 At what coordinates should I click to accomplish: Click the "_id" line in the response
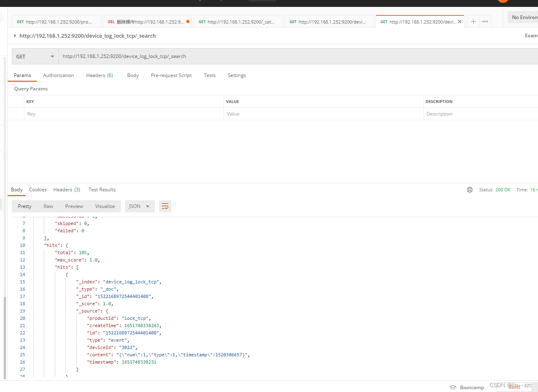115,296
